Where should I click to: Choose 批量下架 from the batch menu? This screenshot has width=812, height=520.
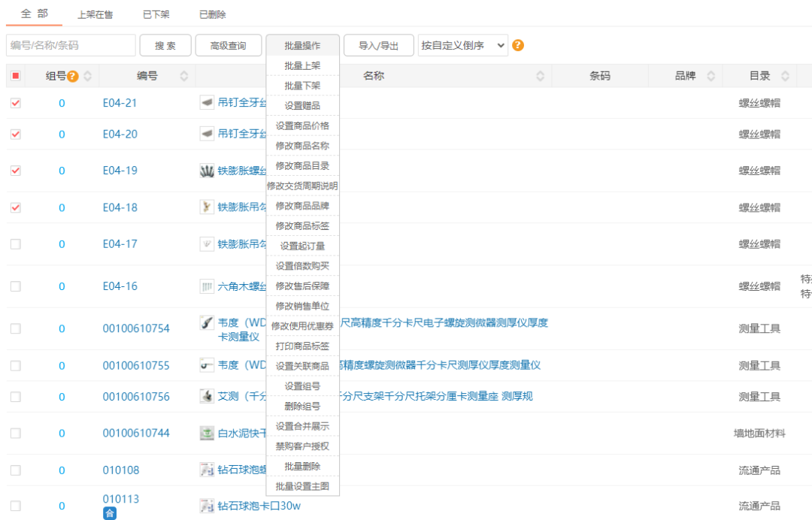[x=302, y=86]
